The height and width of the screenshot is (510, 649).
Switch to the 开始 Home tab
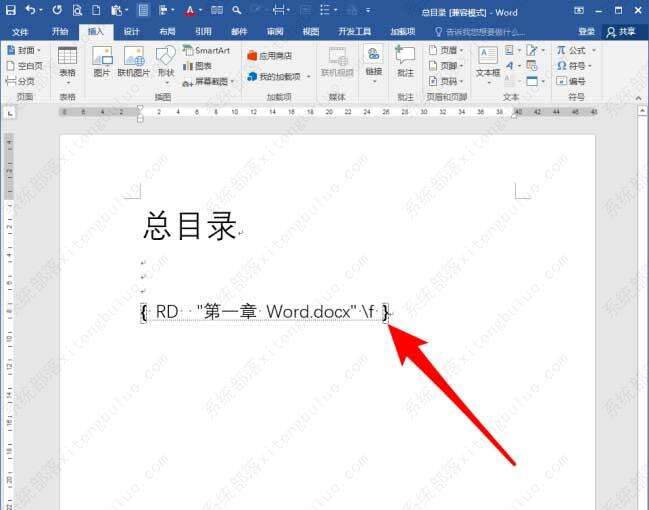coord(60,31)
